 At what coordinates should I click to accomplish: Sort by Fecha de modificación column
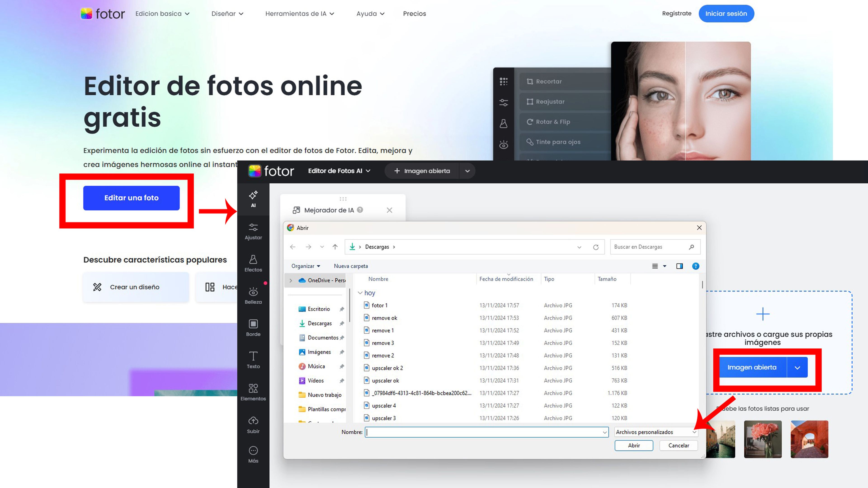506,279
